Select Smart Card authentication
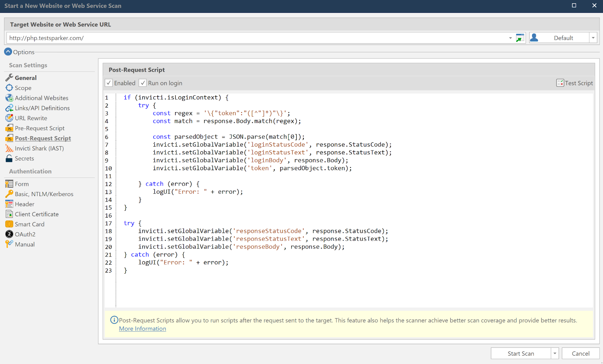This screenshot has height=364, width=603. click(x=29, y=224)
